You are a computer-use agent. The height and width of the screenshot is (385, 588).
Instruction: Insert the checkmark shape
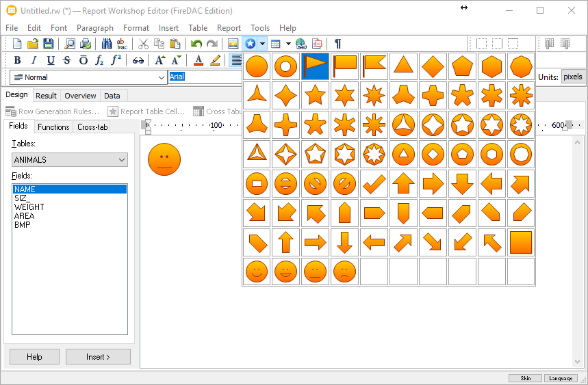(x=374, y=184)
